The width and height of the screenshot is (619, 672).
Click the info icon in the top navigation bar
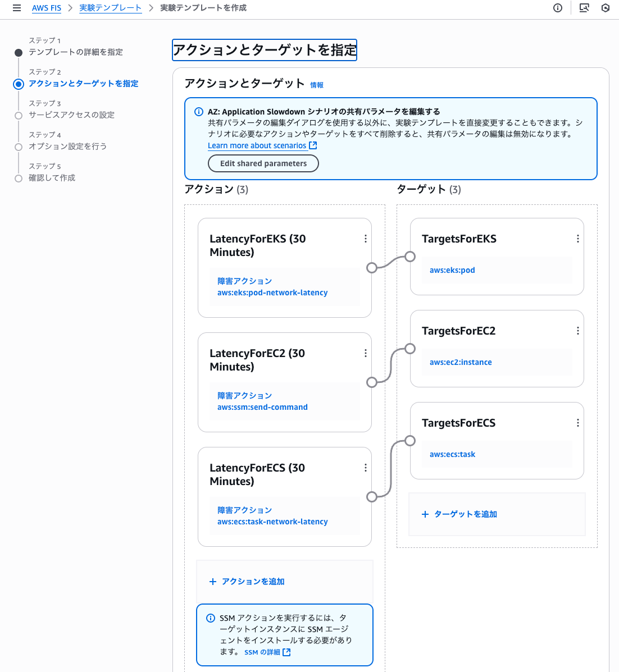tap(557, 8)
